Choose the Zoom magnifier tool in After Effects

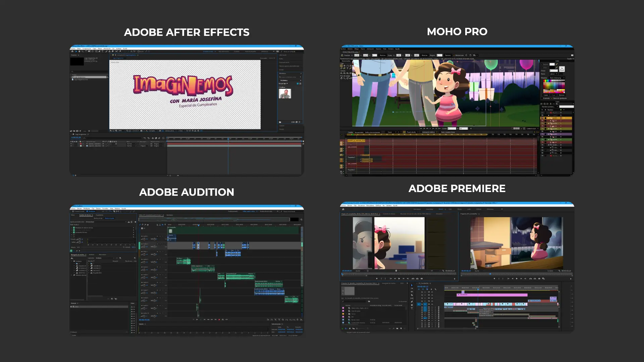[x=83, y=51]
